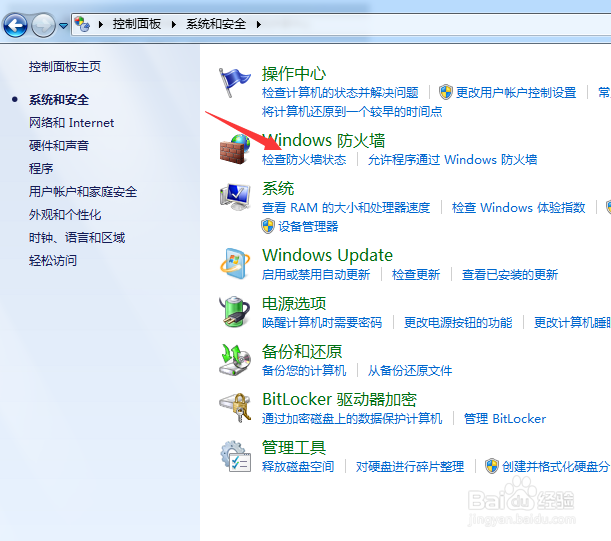Expand the arrow before 控制面板 breadcrumb
This screenshot has width=611, height=541.
[101, 25]
